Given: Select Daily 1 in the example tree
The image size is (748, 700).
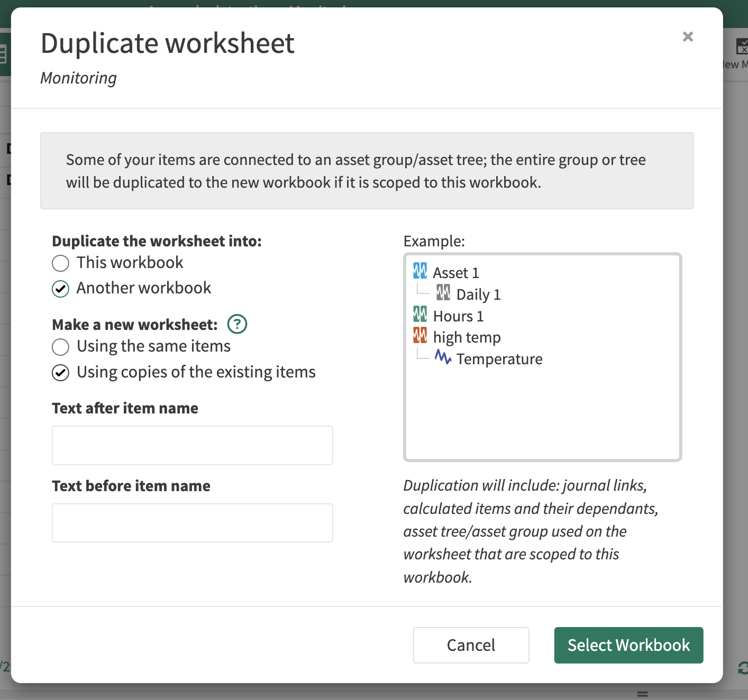Looking at the screenshot, I should pyautogui.click(x=478, y=294).
